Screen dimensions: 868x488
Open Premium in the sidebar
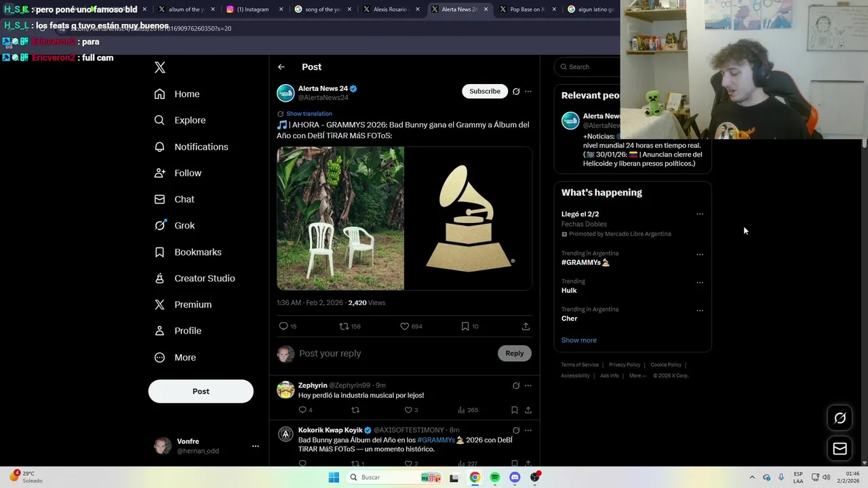click(183, 305)
